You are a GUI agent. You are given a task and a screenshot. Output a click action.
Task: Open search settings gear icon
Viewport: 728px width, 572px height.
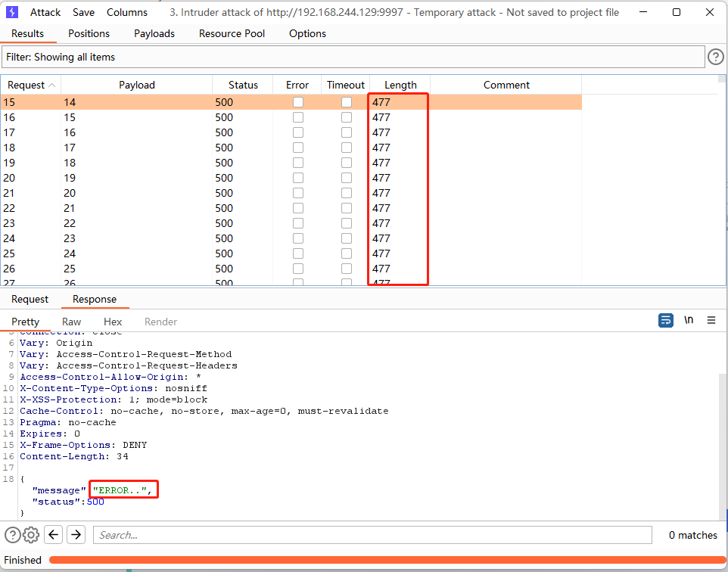coord(31,535)
